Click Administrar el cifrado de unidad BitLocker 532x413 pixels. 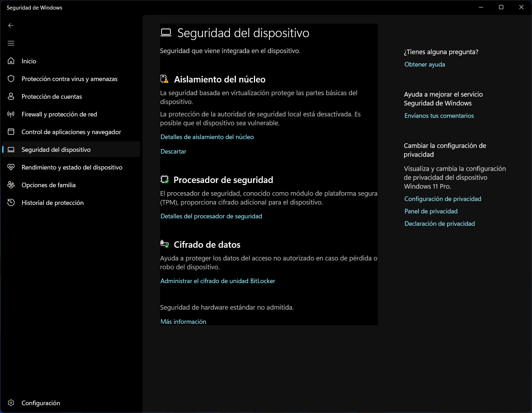point(218,281)
